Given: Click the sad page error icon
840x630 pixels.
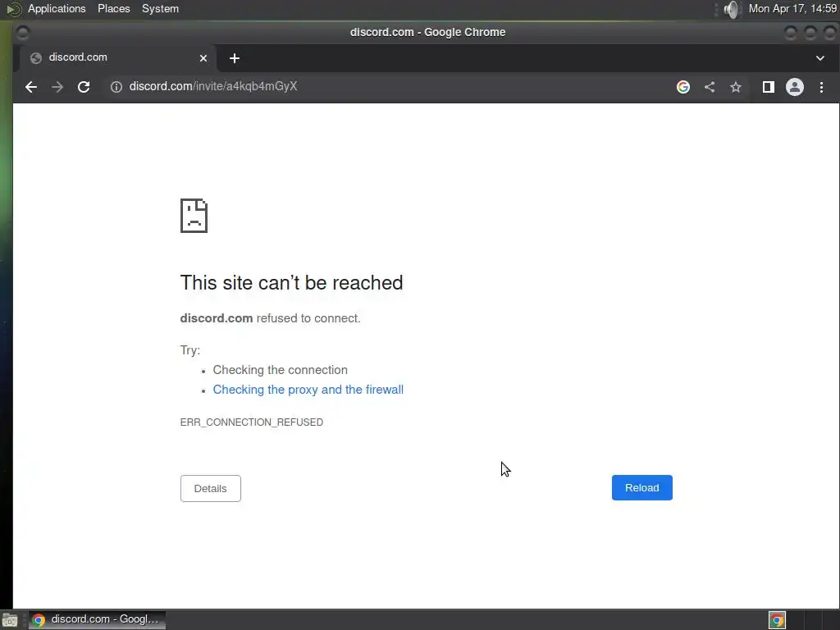Looking at the screenshot, I should point(194,216).
